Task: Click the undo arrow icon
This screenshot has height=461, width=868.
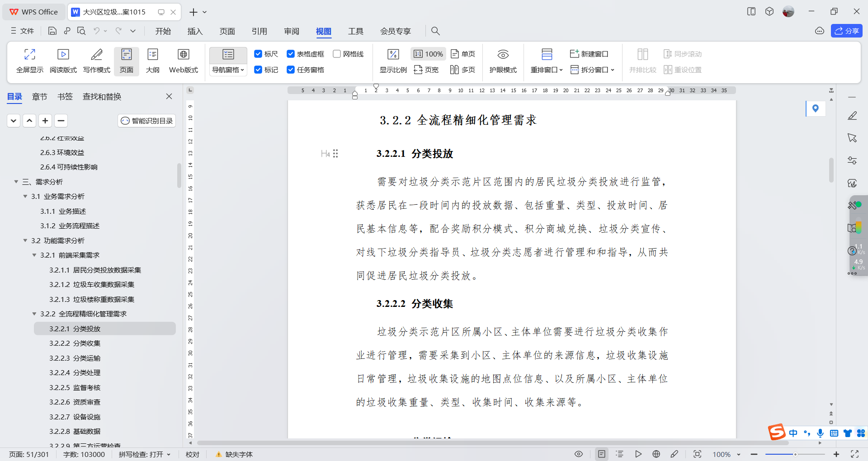Action: point(96,31)
